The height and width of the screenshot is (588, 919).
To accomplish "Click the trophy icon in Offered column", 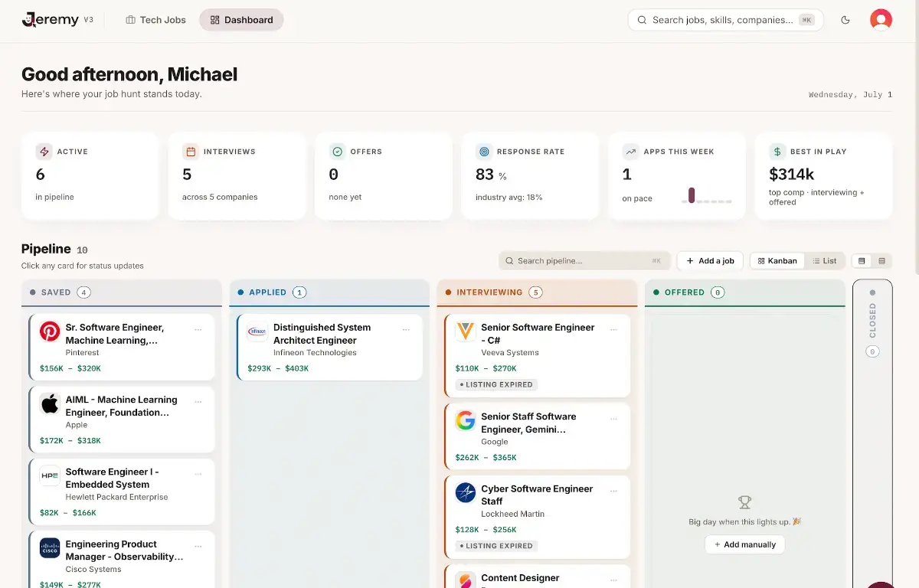I will (x=744, y=502).
